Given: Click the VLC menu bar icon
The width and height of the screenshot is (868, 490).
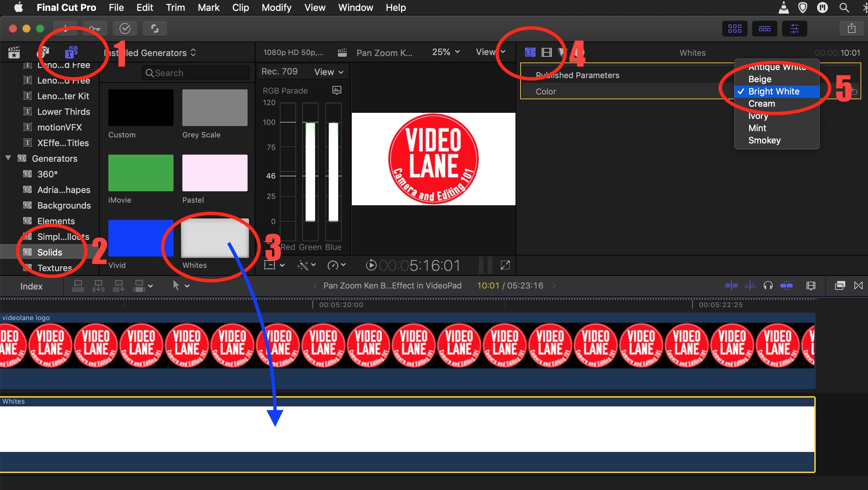Looking at the screenshot, I should tap(783, 7).
